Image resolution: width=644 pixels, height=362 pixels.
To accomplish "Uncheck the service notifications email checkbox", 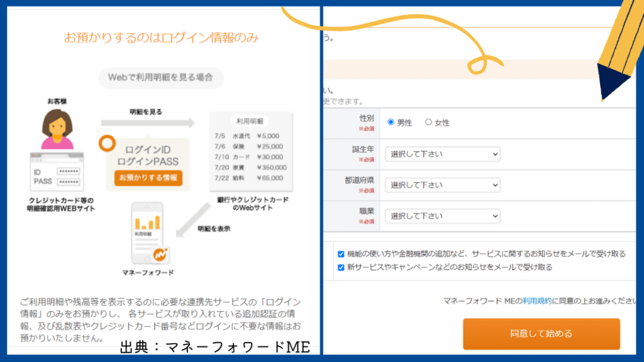I will click(x=341, y=254).
